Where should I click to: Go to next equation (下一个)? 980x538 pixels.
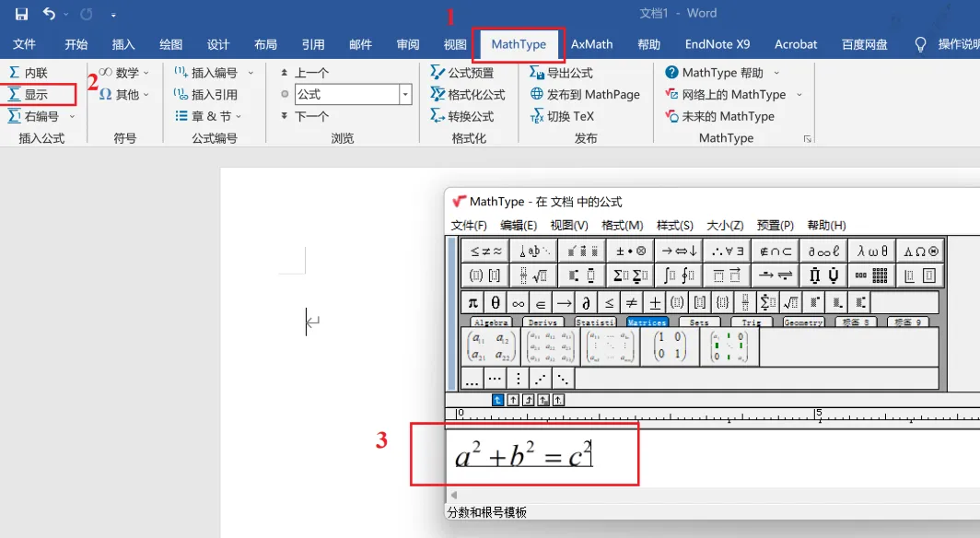click(304, 116)
